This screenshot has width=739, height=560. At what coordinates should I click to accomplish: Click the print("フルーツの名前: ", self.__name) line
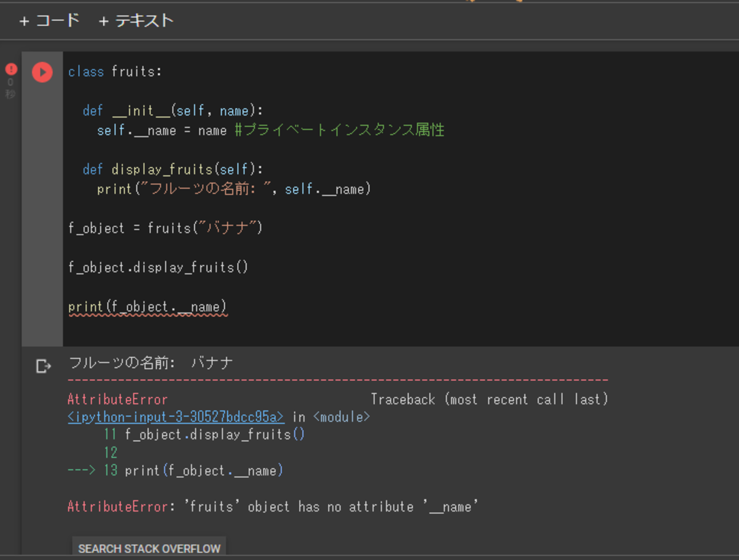pyautogui.click(x=234, y=189)
